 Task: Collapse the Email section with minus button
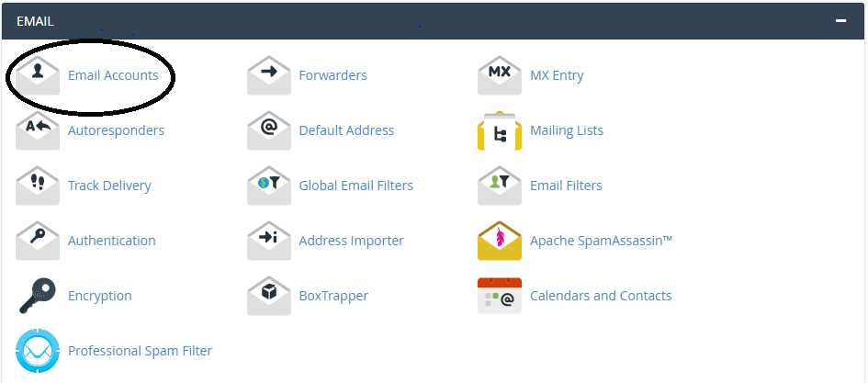(840, 20)
